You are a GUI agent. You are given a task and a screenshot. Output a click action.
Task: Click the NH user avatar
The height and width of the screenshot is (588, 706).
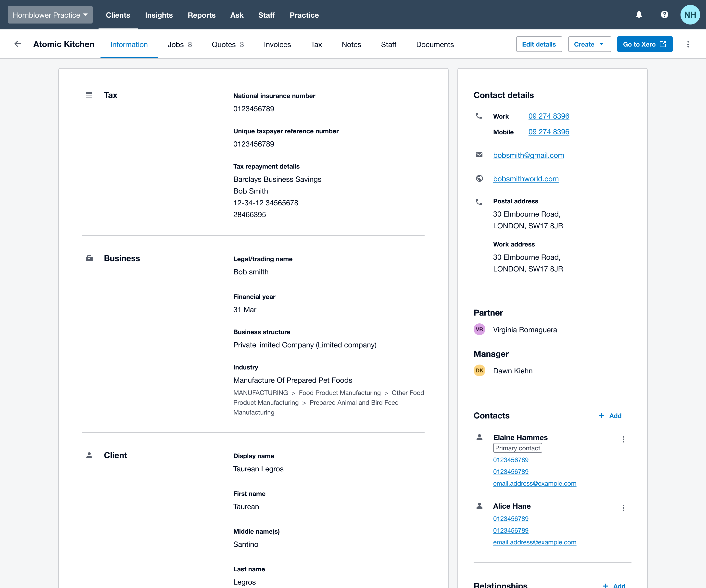pos(690,15)
